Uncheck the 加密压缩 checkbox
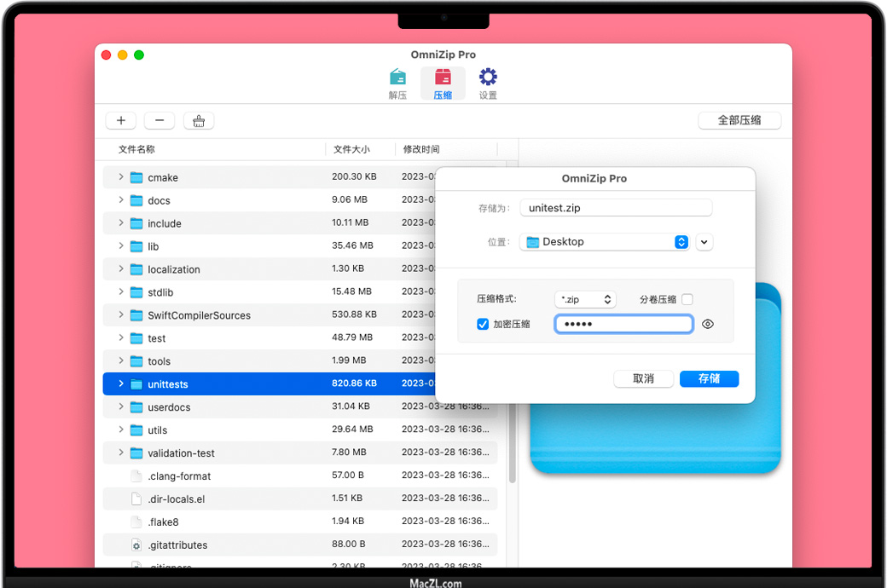This screenshot has width=887, height=588. click(483, 325)
